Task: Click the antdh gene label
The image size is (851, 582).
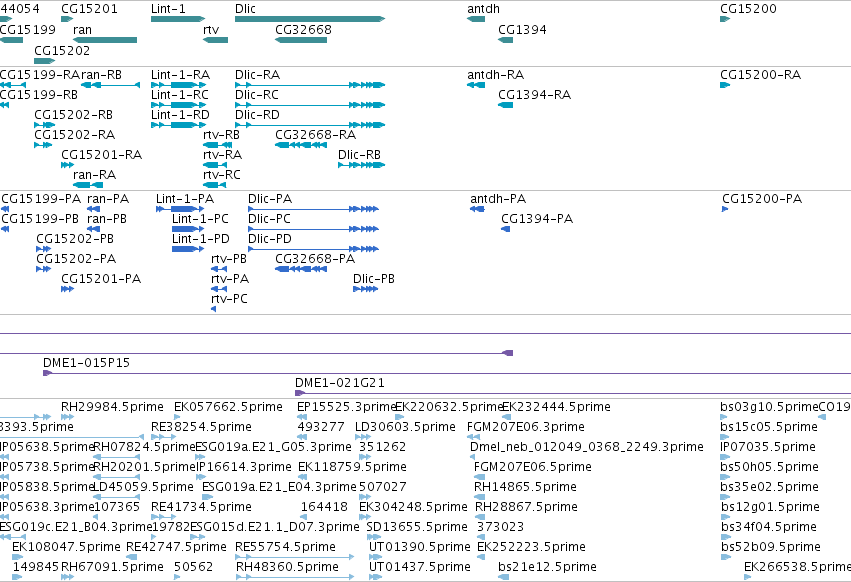Action: (x=484, y=9)
